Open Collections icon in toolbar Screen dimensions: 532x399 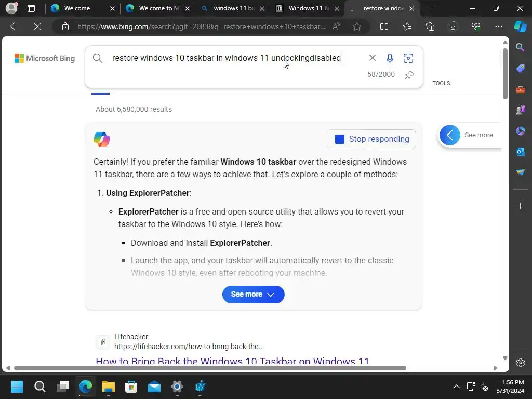pyautogui.click(x=430, y=26)
